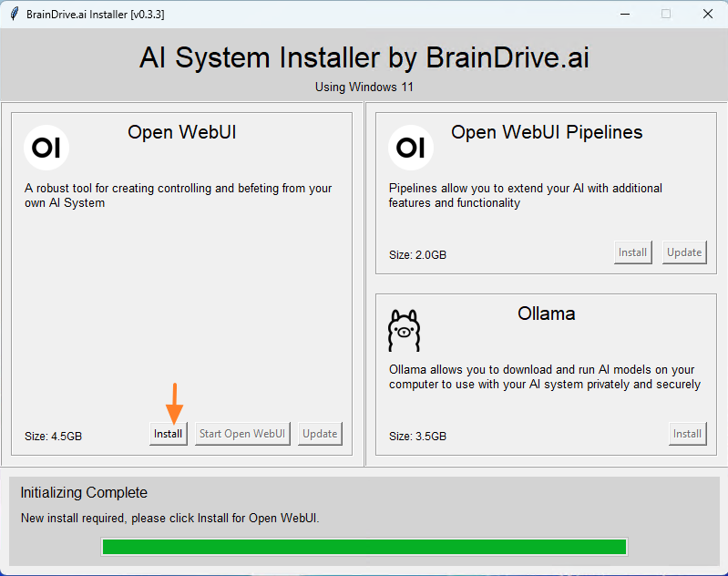
Task: Select the "New install required" status message
Action: click(169, 518)
